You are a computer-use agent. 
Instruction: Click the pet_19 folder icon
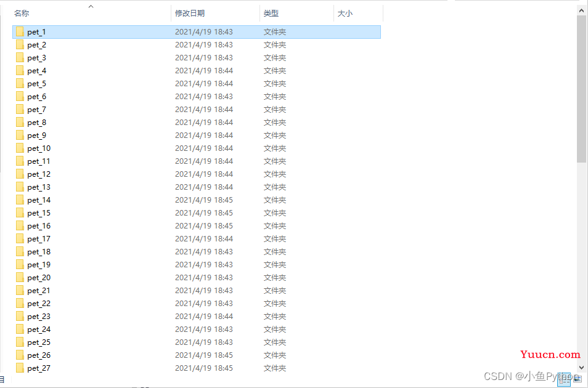click(x=20, y=265)
